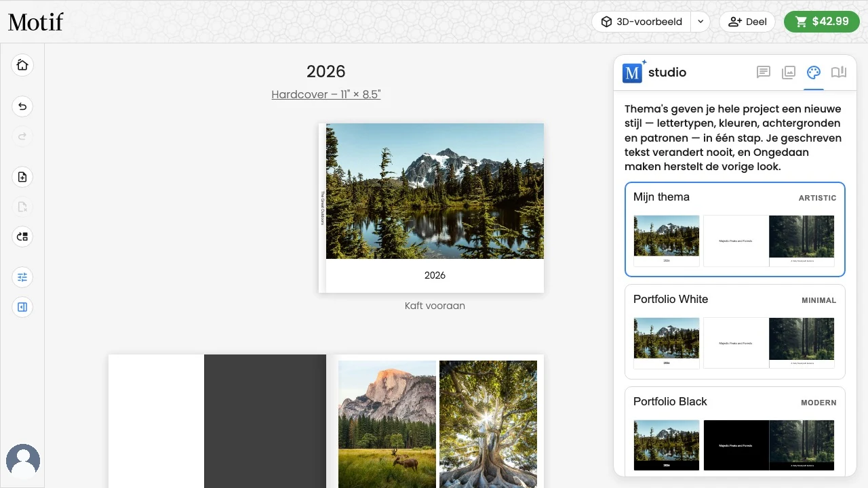The width and height of the screenshot is (868, 488).
Task: Click the dark gray page panel
Action: click(x=265, y=421)
